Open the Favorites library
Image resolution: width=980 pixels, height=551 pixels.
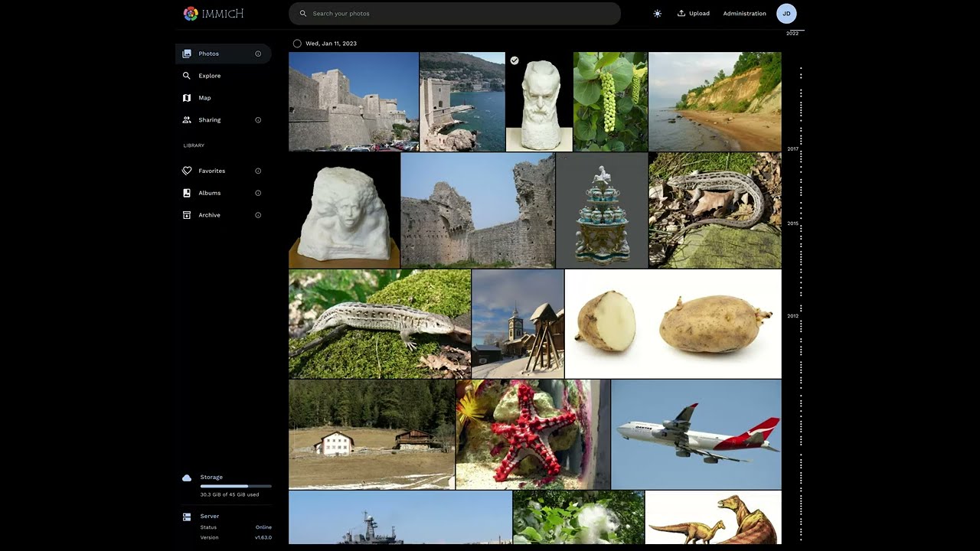point(224,171)
